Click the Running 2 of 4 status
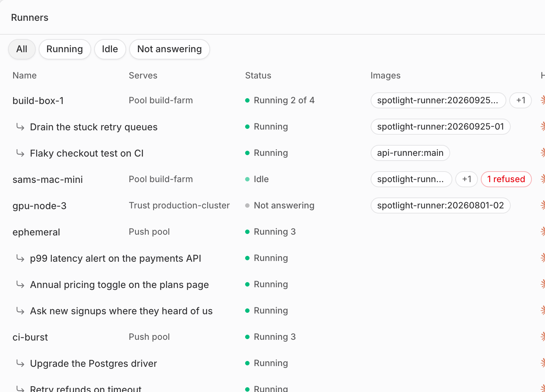Viewport: 545px width, 392px height. 280,100
